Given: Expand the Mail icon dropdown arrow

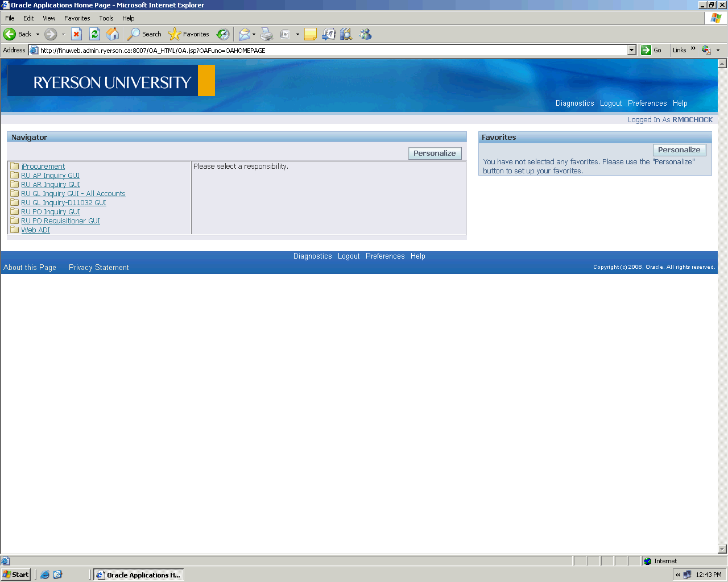Looking at the screenshot, I should click(254, 34).
